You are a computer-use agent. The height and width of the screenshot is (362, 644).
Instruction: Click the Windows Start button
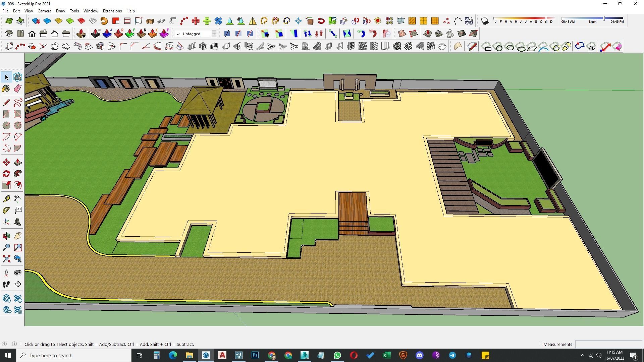(8, 355)
